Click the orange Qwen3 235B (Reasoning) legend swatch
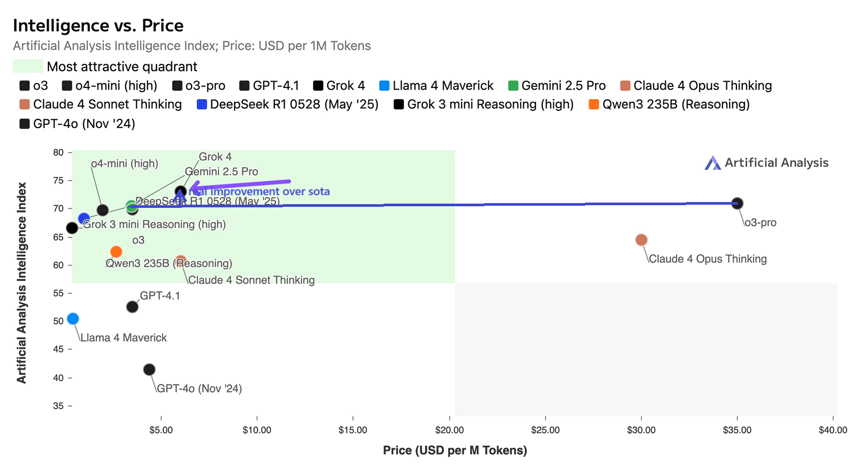This screenshot has width=868, height=473. 594,104
